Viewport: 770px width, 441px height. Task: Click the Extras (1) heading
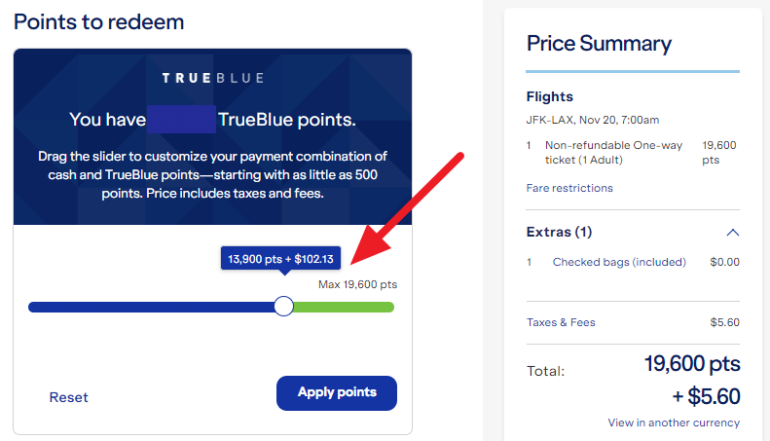[x=559, y=232]
